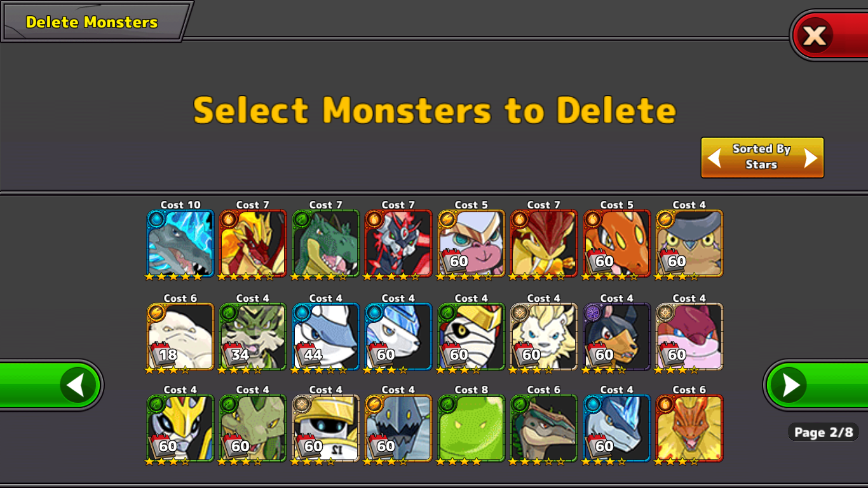868x488 pixels.
Task: Select the orange frilled lizard fire monster
Action: 689,428
